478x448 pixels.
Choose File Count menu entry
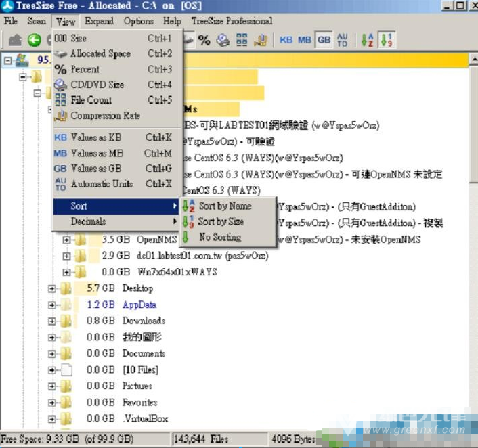[117, 100]
